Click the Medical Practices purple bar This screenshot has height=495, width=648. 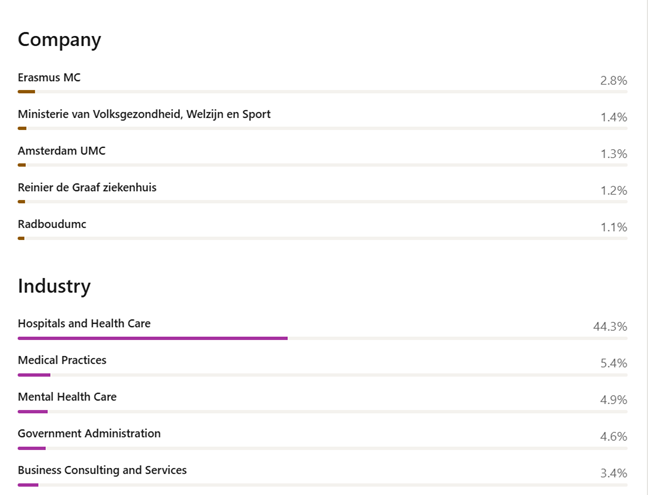(34, 375)
